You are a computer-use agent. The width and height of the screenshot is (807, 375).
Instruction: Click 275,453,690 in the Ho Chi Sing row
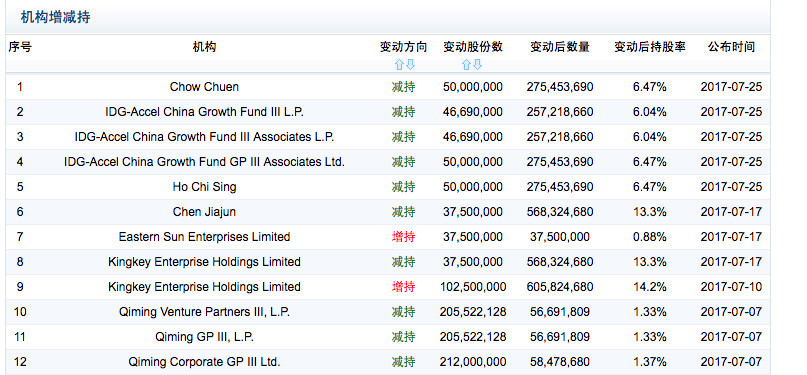(x=560, y=187)
